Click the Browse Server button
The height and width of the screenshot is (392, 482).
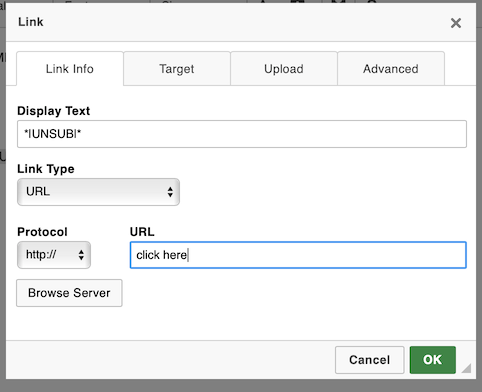pyautogui.click(x=69, y=293)
